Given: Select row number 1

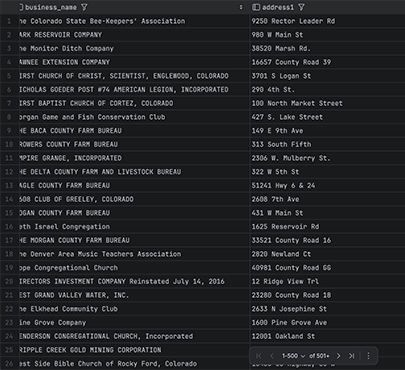Looking at the screenshot, I should pos(9,21).
